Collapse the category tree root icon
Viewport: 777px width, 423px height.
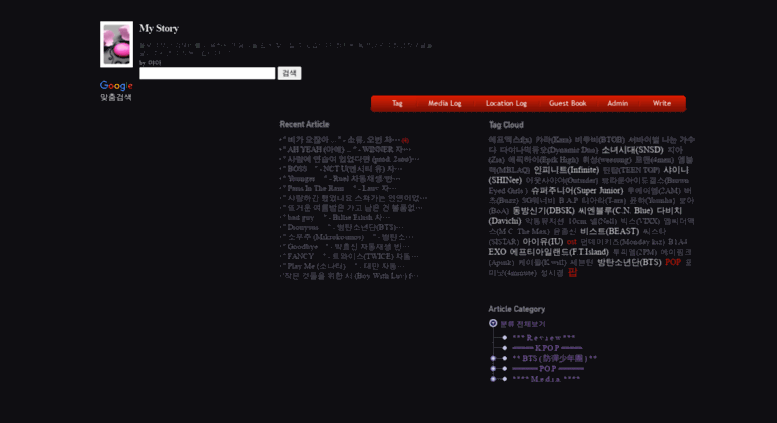493,323
